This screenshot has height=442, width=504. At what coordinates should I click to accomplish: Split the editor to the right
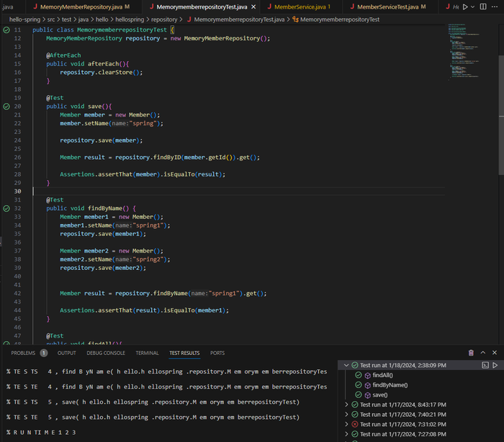(484, 6)
